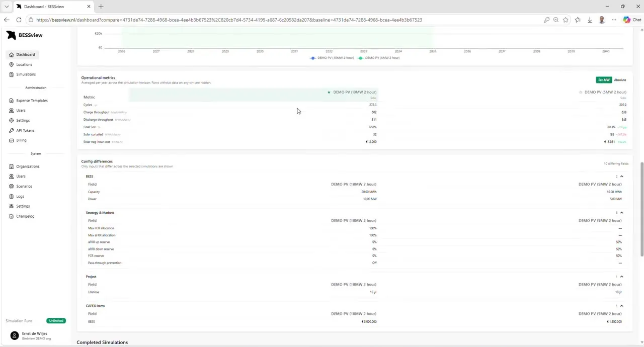Click the Birdview DEMO org label

tap(36, 338)
